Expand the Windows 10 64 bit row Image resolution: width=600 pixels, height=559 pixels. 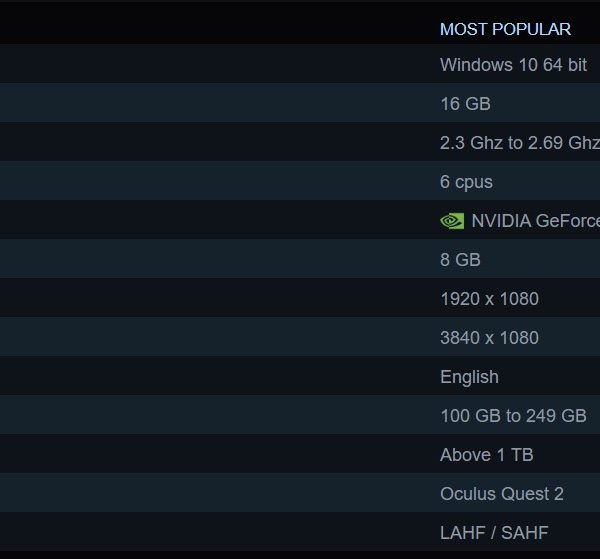pyautogui.click(x=300, y=64)
